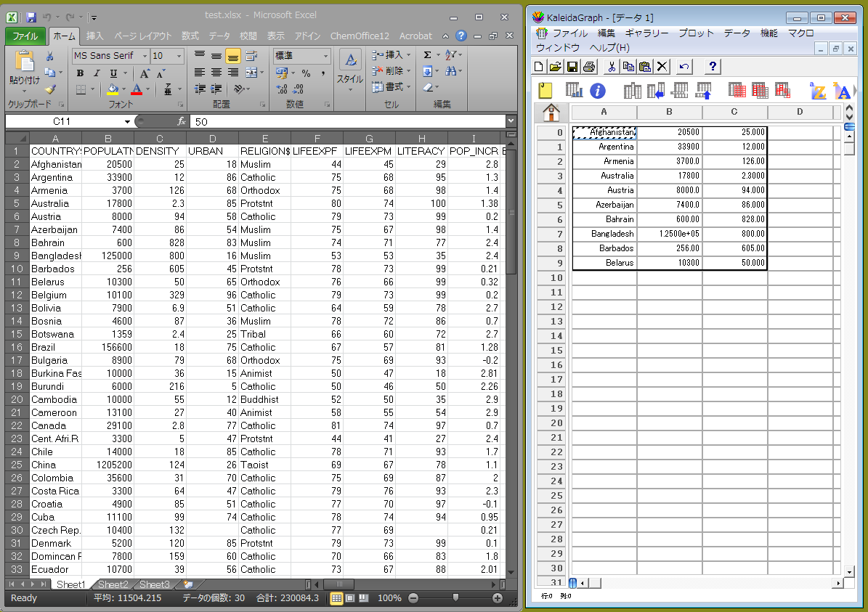The image size is (868, 612).
Task: Click Excel Zoom Out minus button
Action: click(413, 598)
